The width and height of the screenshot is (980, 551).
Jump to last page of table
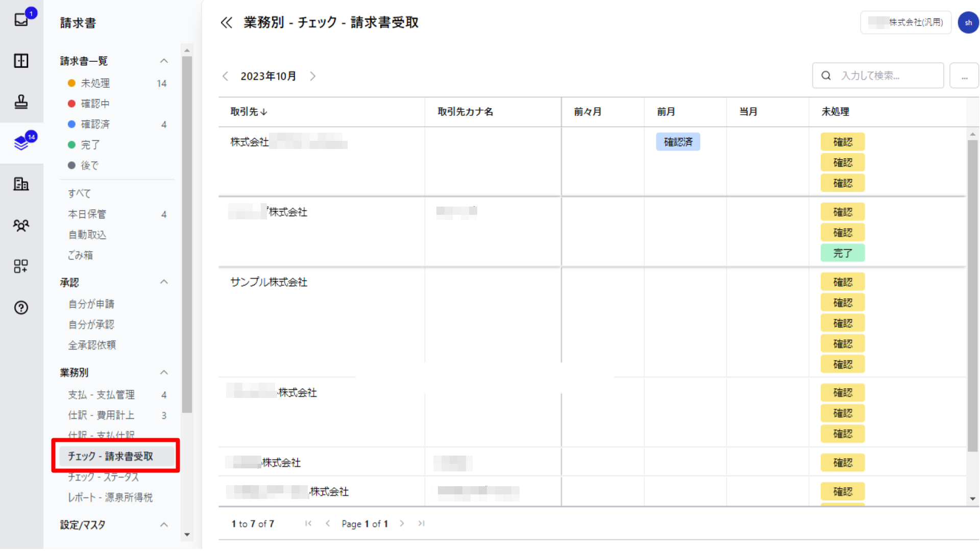point(421,523)
